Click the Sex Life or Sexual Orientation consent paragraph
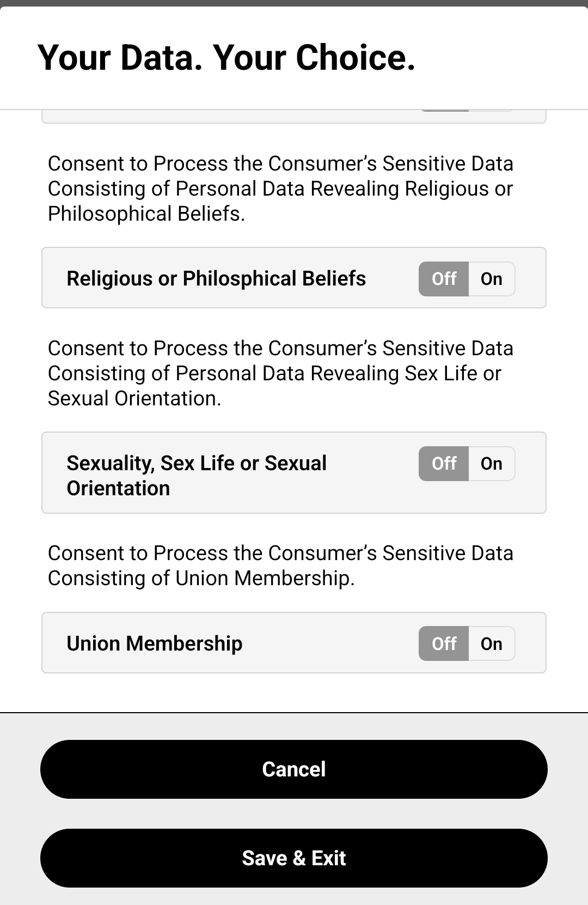Screen dimensions: 588x905 click(x=280, y=373)
